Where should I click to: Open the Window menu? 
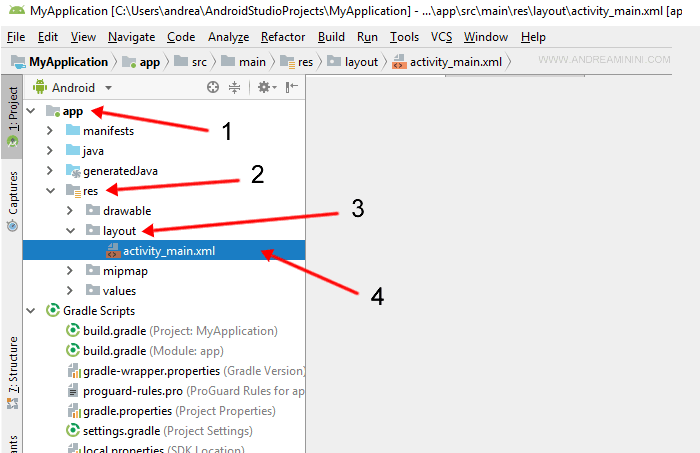click(486, 37)
